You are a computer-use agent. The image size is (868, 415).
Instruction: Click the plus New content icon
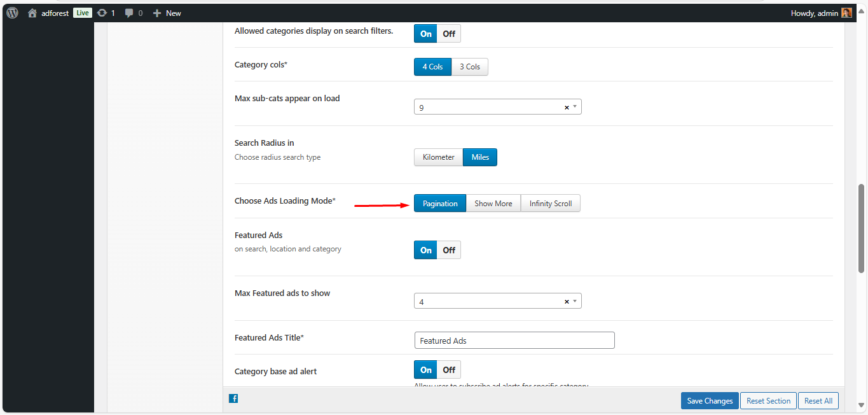[157, 13]
